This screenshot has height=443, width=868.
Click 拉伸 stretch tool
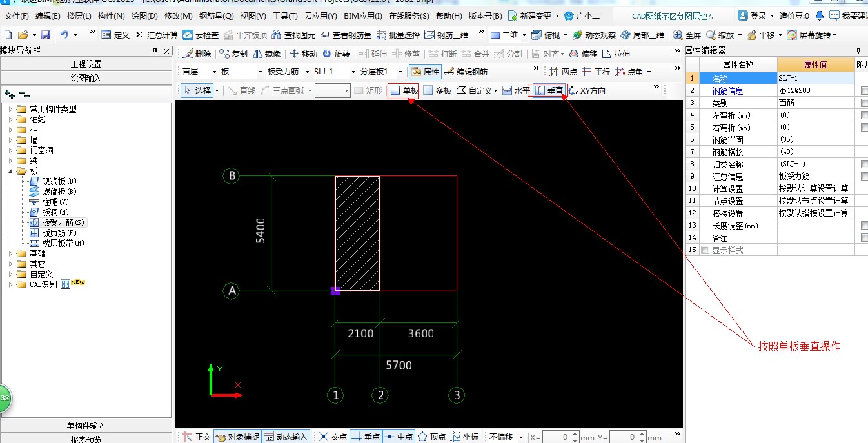tap(616, 54)
